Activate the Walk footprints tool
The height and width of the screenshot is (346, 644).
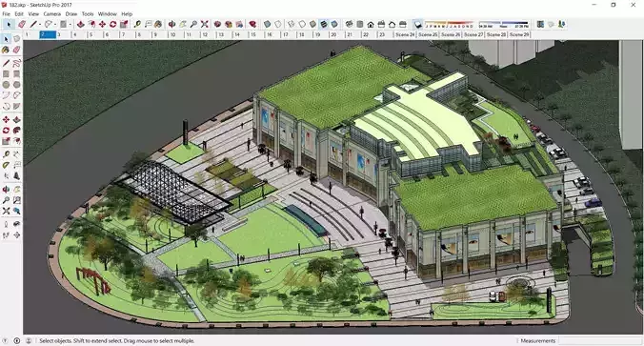click(x=6, y=235)
